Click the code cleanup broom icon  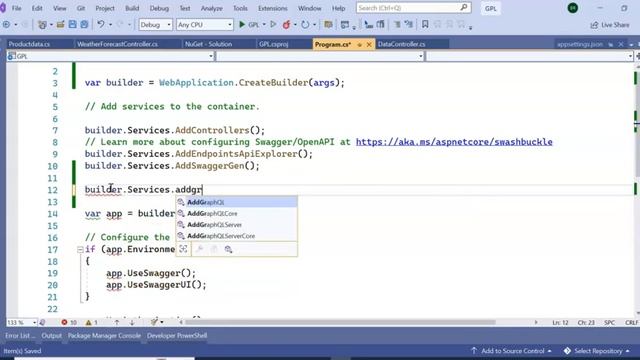[154, 322]
